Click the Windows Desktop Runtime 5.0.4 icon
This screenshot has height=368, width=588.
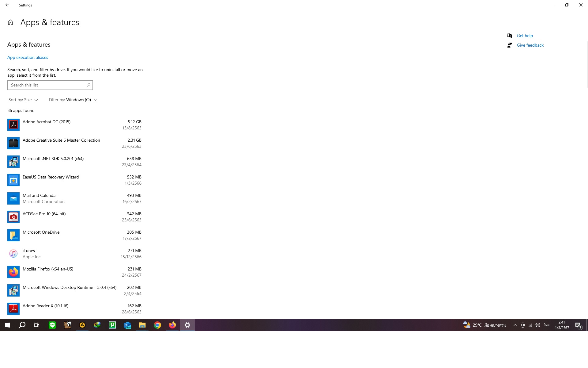point(13,290)
